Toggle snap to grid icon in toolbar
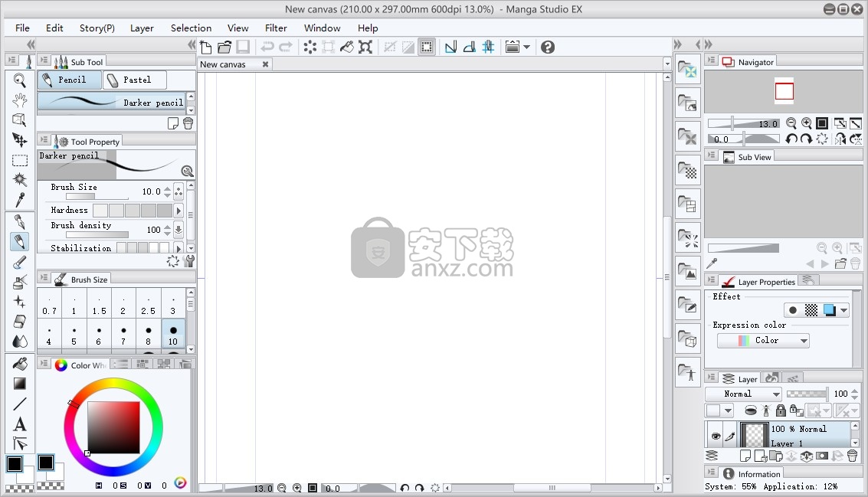The height and width of the screenshot is (497, 868). [x=488, y=47]
